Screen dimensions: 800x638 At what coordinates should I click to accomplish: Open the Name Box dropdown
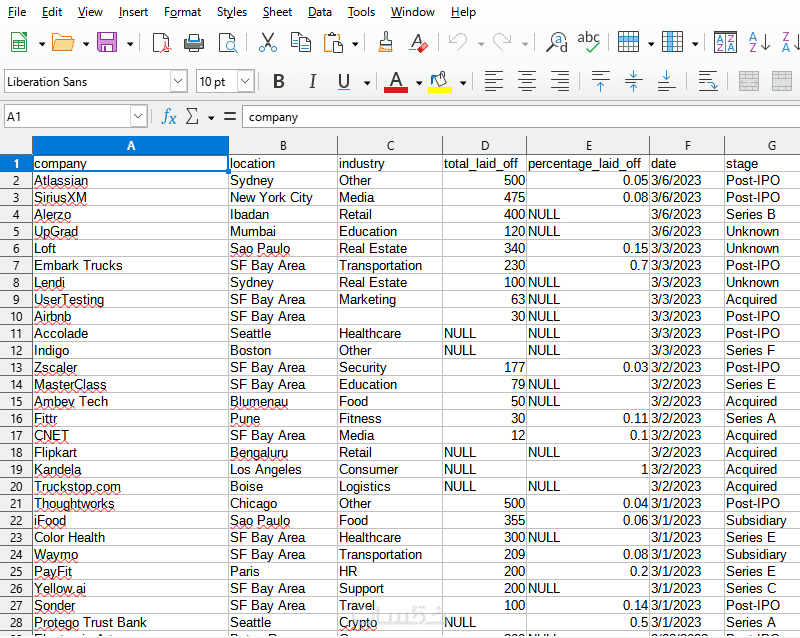click(138, 117)
